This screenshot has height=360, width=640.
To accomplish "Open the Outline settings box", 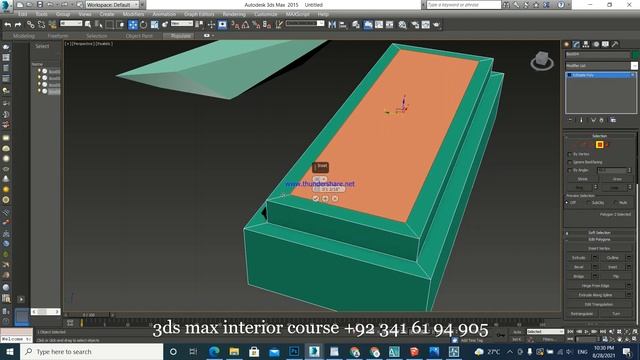I will [x=629, y=258].
